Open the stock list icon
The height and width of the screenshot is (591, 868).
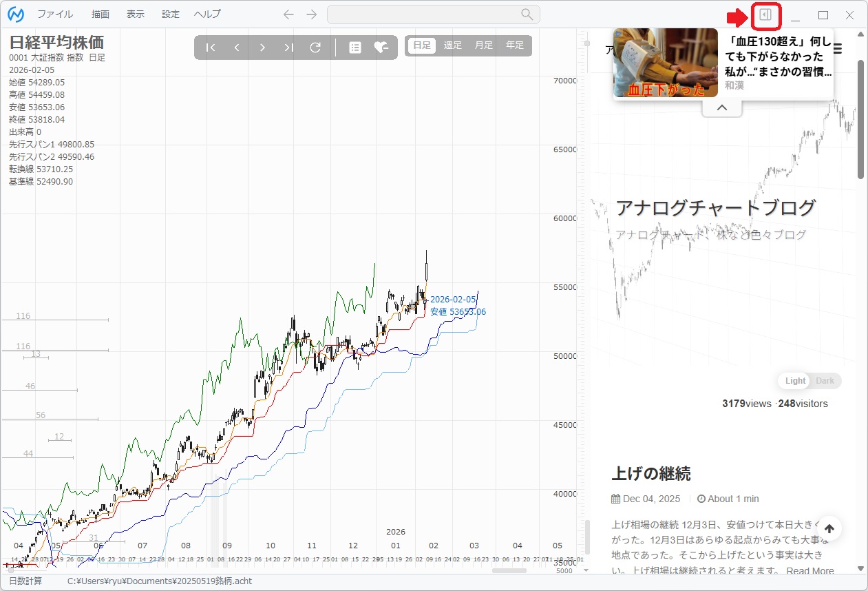[x=355, y=48]
